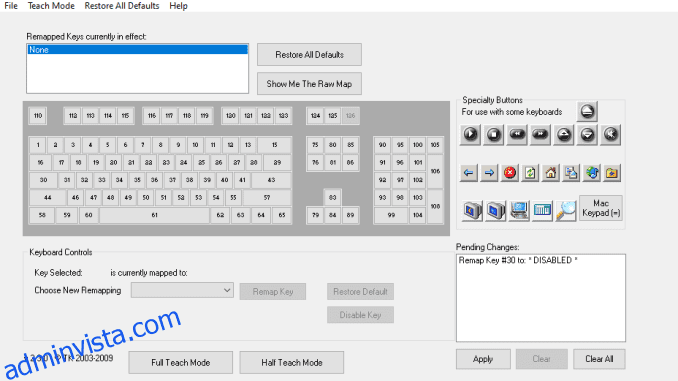
Task: Select key 44 on the keyboard map
Action: click(48, 198)
